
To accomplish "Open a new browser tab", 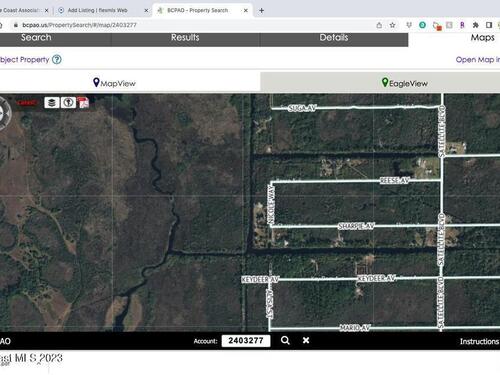I will pyautogui.click(x=262, y=11).
